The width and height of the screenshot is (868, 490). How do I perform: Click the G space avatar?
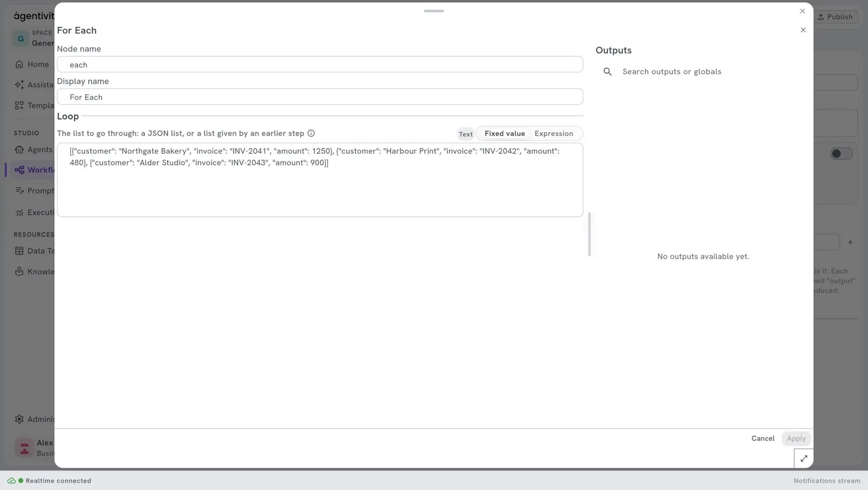tap(21, 38)
